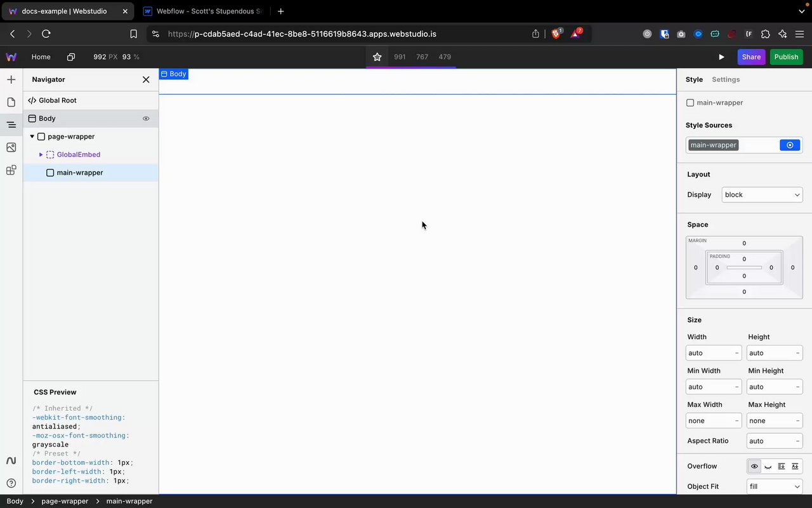Reload the page in the browser
The width and height of the screenshot is (812, 508).
[46, 34]
